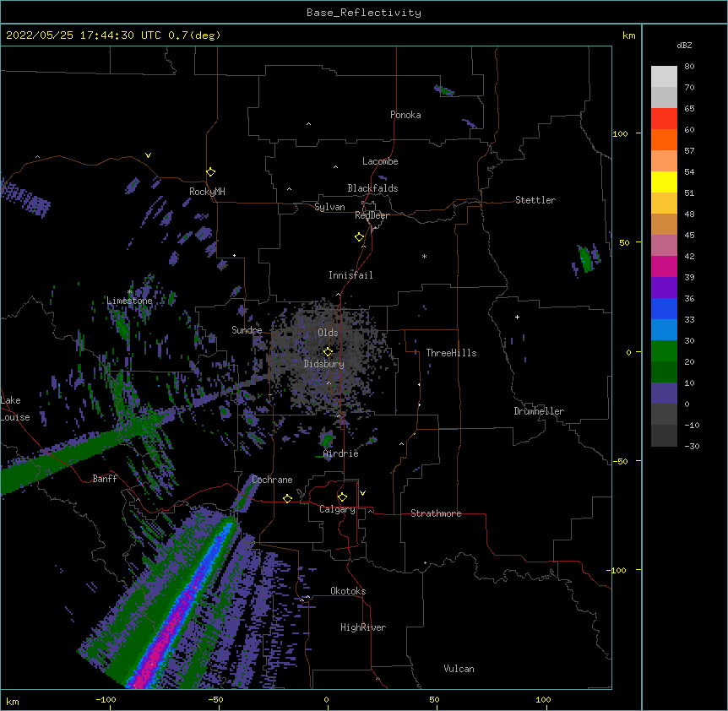Click the yellow V marker east of Calgary
728x711 pixels.
click(362, 493)
